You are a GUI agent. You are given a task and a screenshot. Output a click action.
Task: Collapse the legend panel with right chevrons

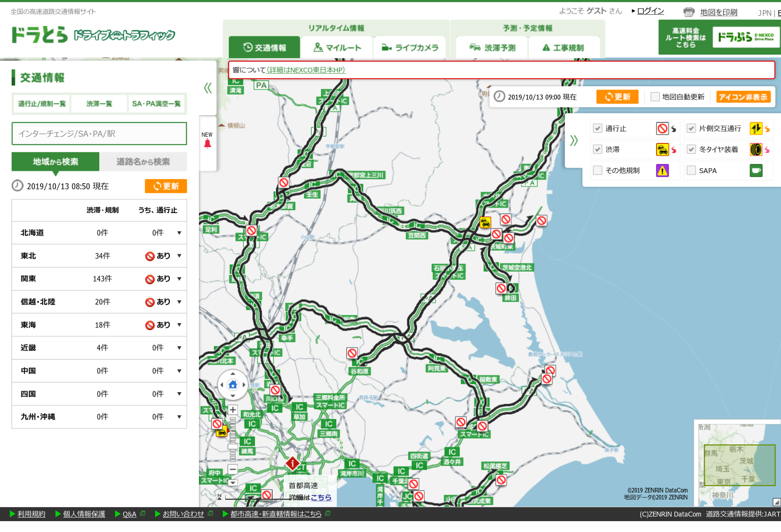574,140
